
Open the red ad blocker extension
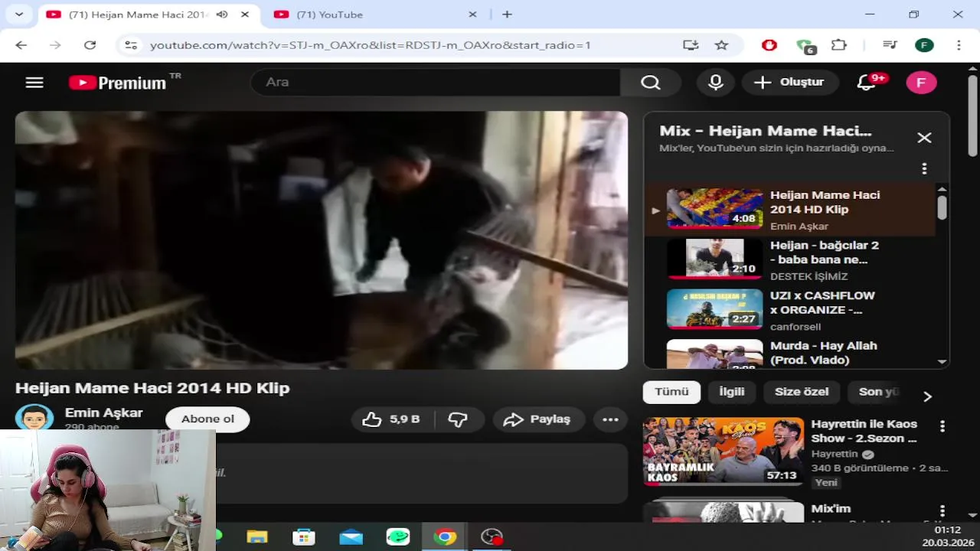point(769,45)
